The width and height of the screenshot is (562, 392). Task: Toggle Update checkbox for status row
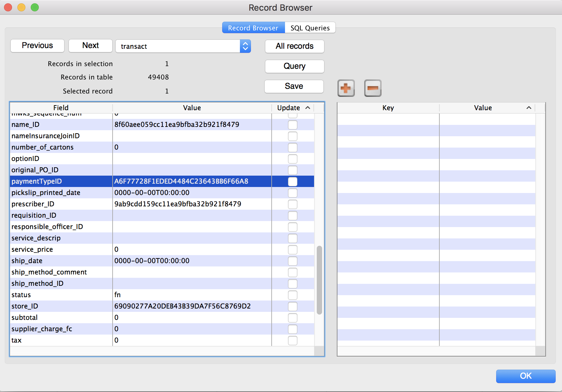(293, 295)
